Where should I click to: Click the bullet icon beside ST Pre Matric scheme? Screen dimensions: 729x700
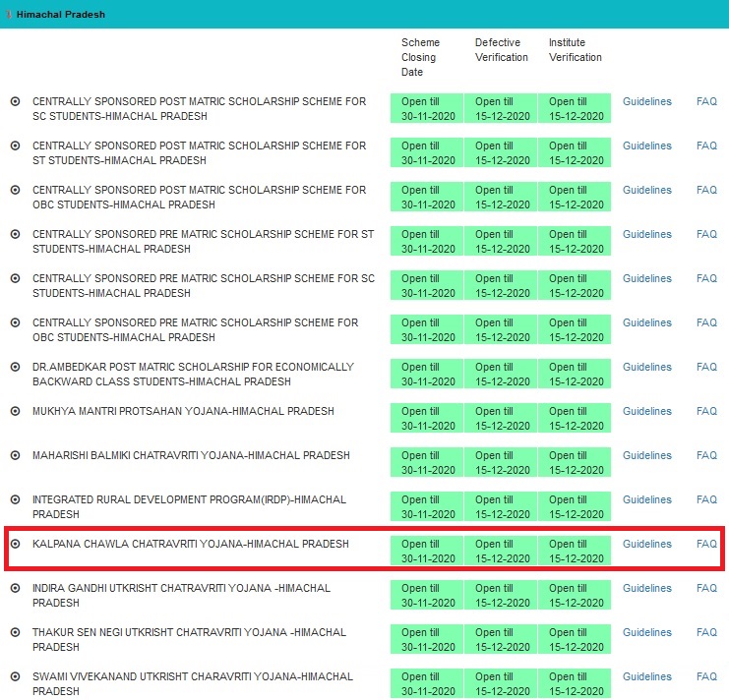click(x=16, y=234)
